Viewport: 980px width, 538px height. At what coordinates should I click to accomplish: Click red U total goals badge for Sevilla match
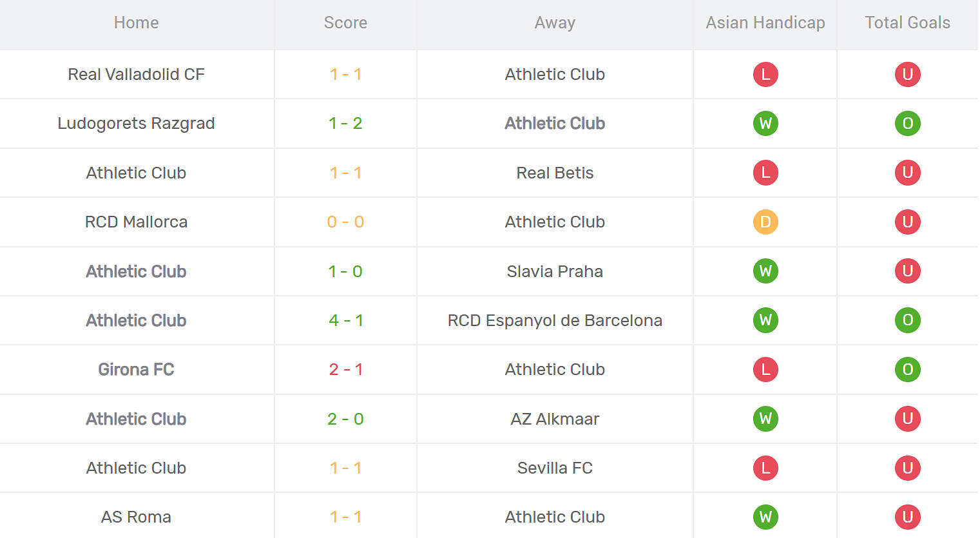(907, 468)
